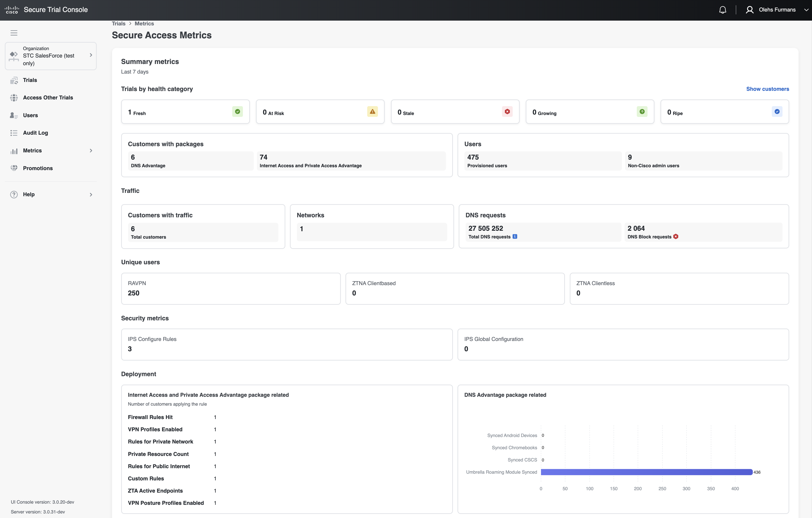Expand the Metrics submenu chevron

coord(91,150)
